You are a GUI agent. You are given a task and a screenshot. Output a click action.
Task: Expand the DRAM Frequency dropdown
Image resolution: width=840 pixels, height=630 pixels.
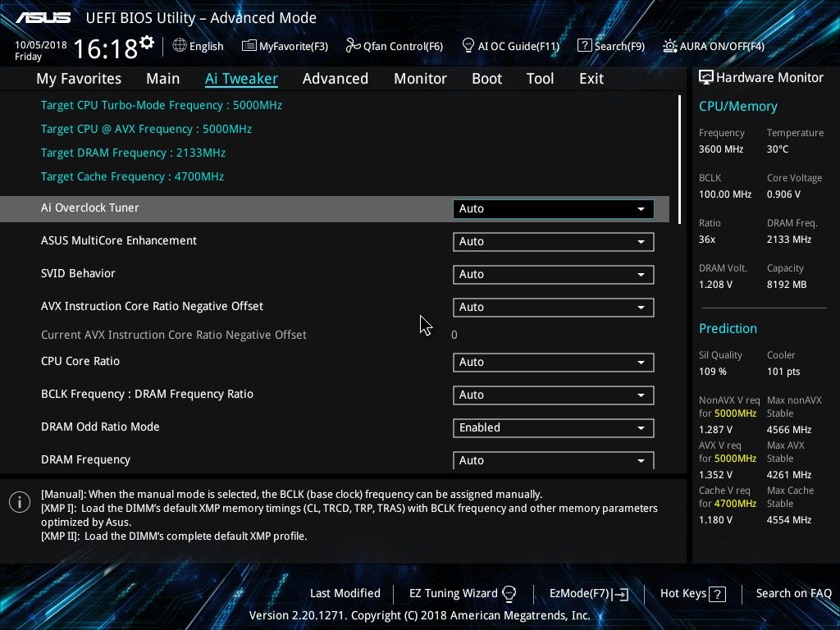554,460
